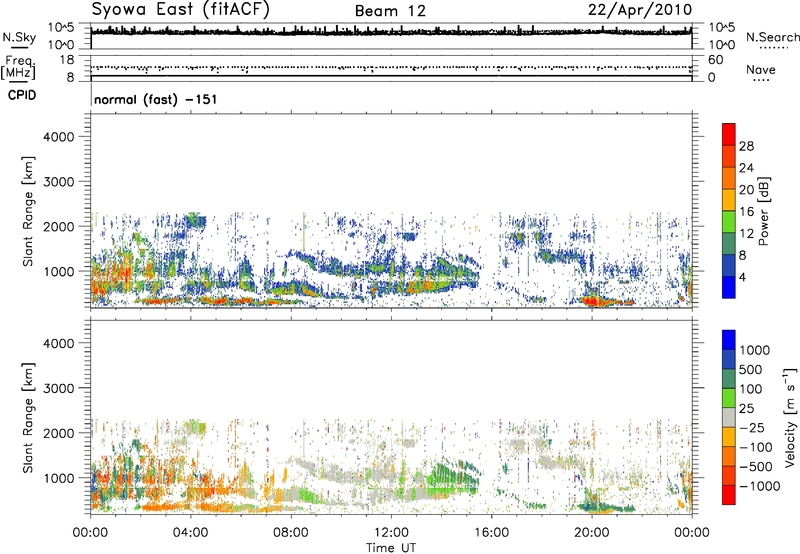Image resolution: width=800 pixels, height=554 pixels.
Task: Click the '-25' velocity colorbar value
Action: coord(751,427)
